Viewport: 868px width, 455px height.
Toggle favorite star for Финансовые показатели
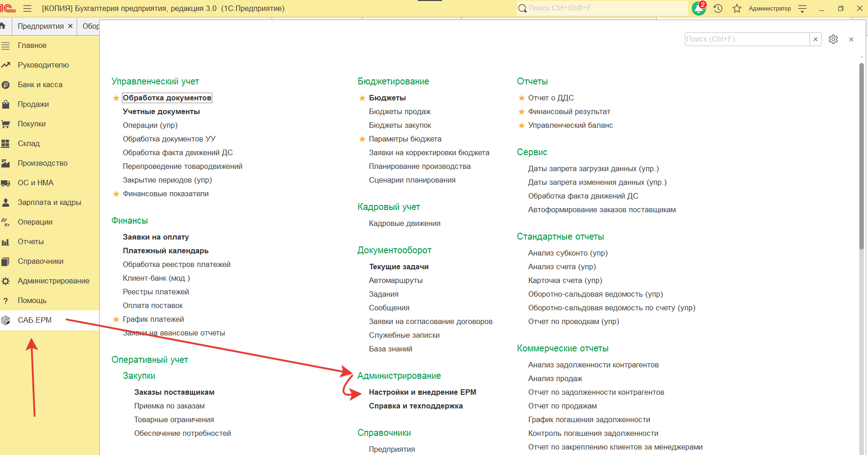tap(116, 194)
